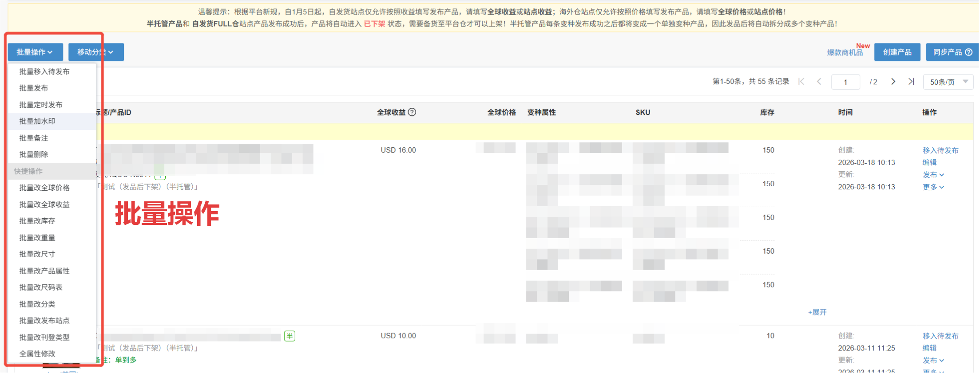Expand 发布 options for the first product
Image resolution: width=980 pixels, height=373 pixels.
pyautogui.click(x=933, y=175)
